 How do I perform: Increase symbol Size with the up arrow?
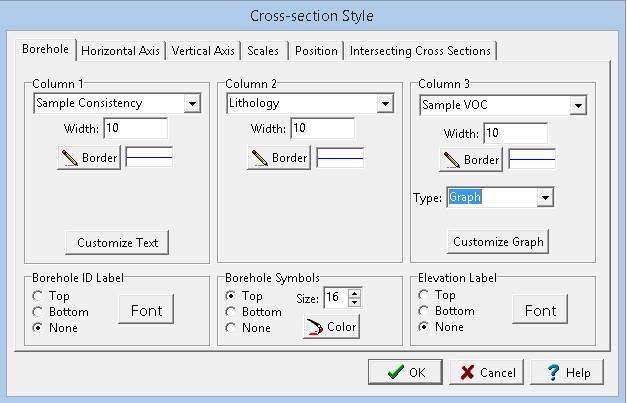coord(354,291)
